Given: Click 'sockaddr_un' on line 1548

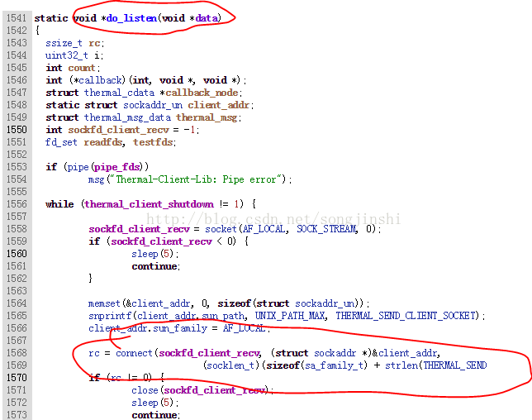Looking at the screenshot, I should (153, 105).
